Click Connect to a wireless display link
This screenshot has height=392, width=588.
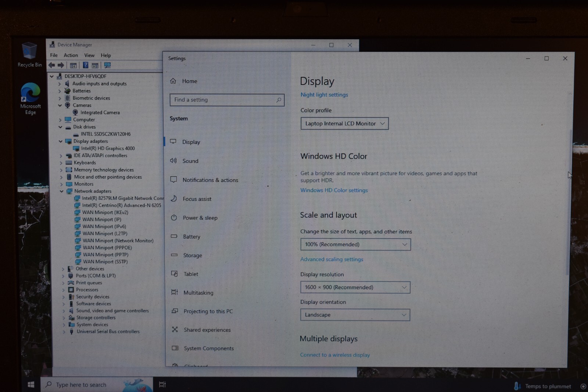click(x=335, y=355)
